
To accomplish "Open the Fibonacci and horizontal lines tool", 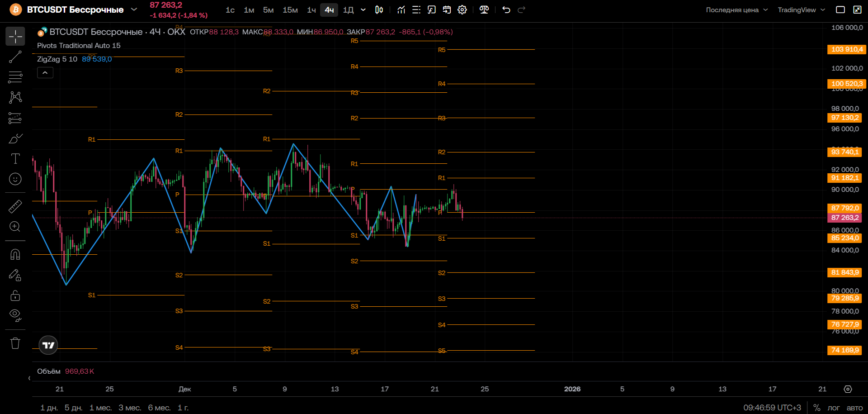I will point(15,77).
